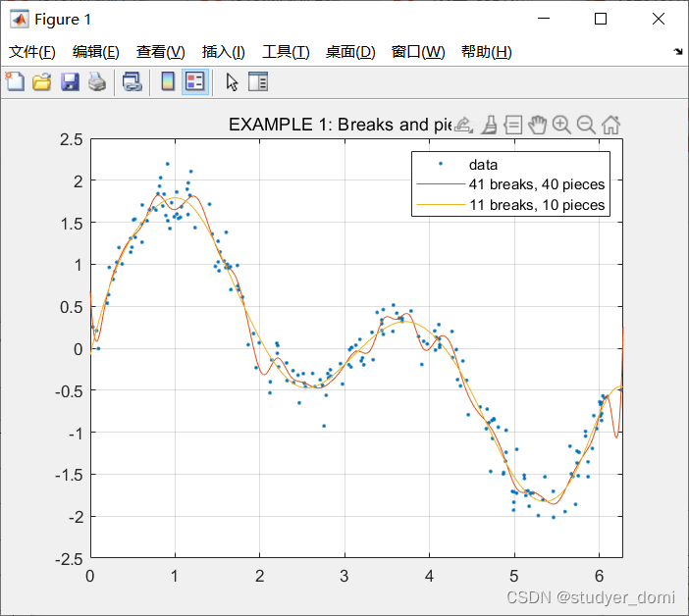Screen dimensions: 689x616
Task: Minimize the Figure 1 window
Action: 544,19
